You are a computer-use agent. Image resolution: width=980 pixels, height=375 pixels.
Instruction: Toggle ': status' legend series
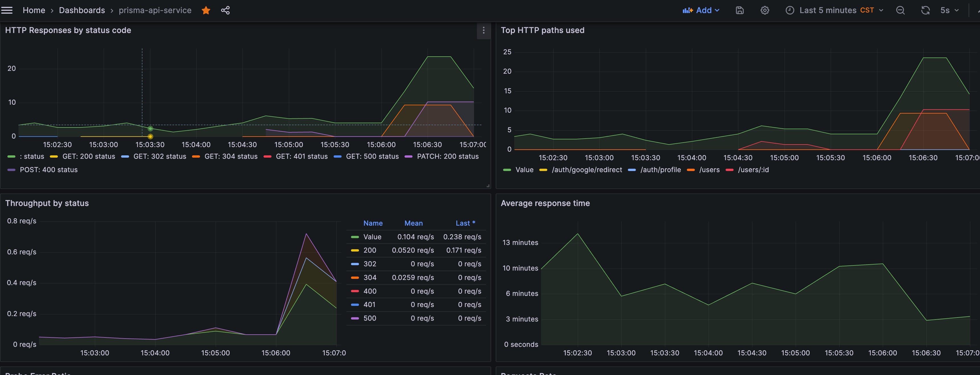click(32, 156)
